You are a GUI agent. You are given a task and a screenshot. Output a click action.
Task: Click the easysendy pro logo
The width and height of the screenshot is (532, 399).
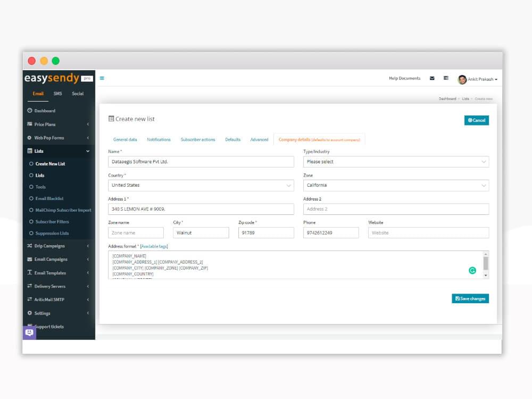(59, 78)
